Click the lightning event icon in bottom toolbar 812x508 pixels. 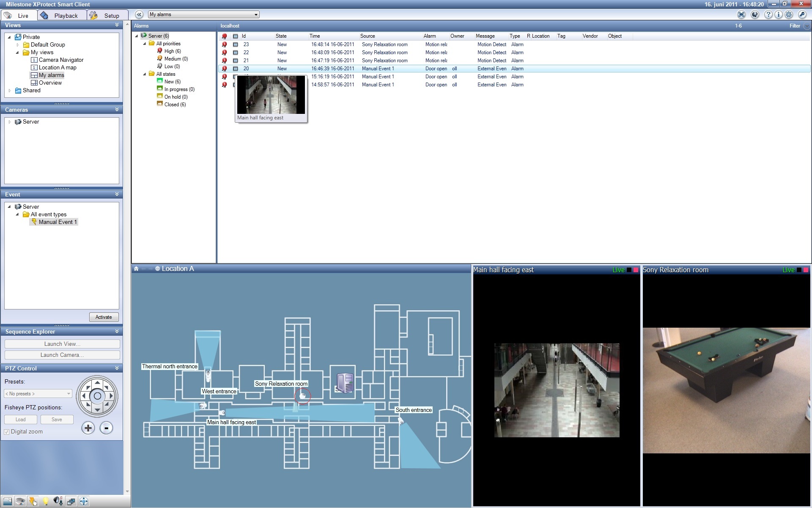pos(33,502)
